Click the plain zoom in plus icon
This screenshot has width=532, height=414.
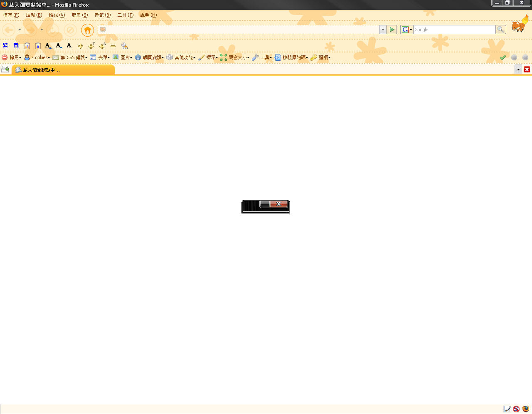(x=81, y=46)
